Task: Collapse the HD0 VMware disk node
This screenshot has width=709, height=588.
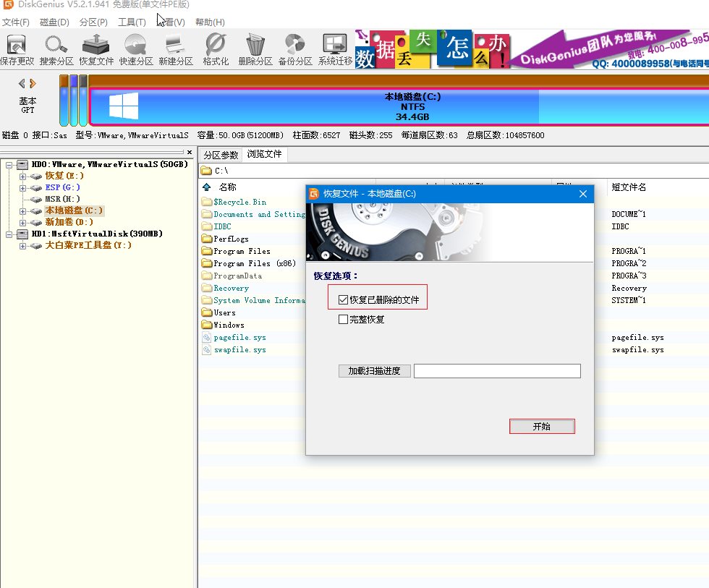Action: [x=9, y=165]
